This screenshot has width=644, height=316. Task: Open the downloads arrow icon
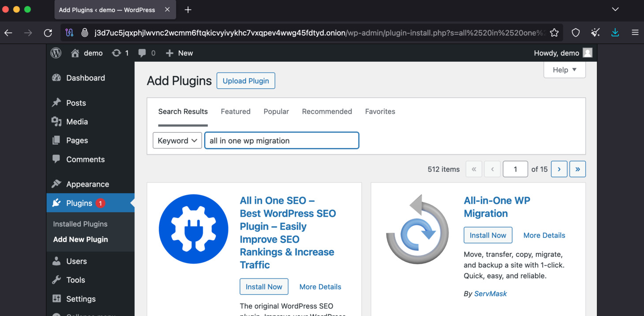pyautogui.click(x=615, y=33)
